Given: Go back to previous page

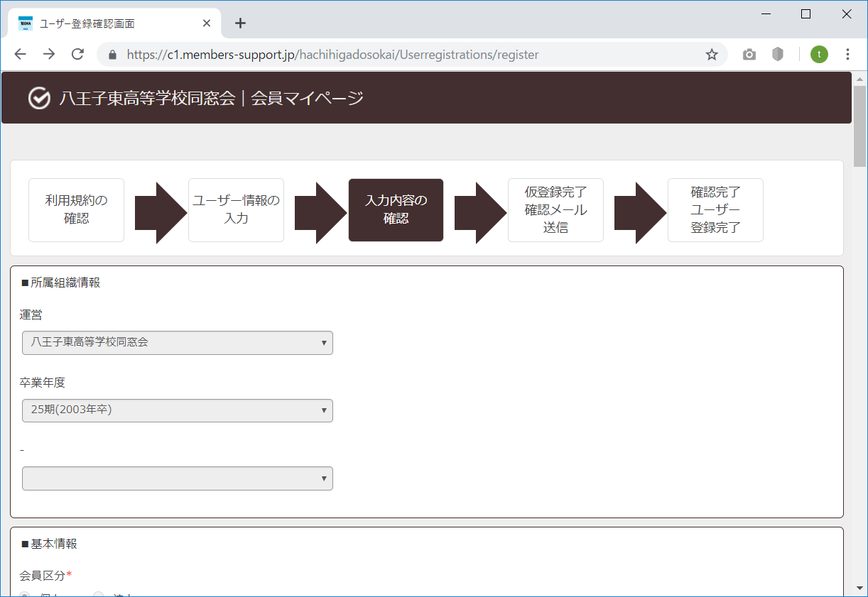Looking at the screenshot, I should (x=20, y=55).
